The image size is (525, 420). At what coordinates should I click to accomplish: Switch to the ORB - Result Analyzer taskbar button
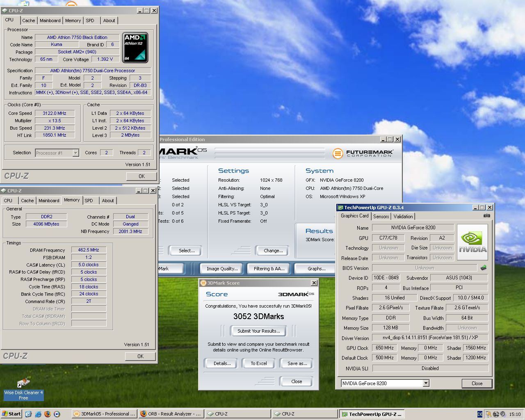(171, 414)
